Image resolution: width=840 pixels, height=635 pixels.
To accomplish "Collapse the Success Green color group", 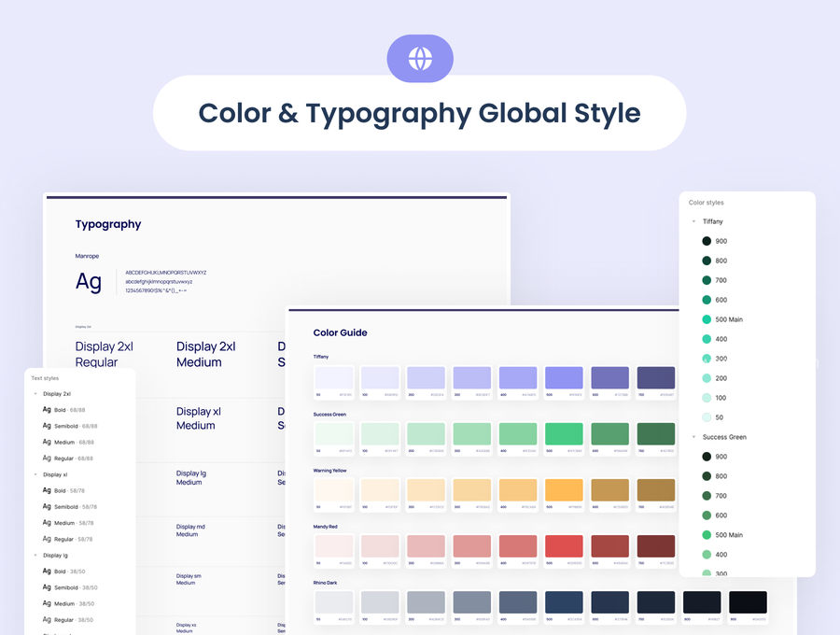I will click(693, 437).
